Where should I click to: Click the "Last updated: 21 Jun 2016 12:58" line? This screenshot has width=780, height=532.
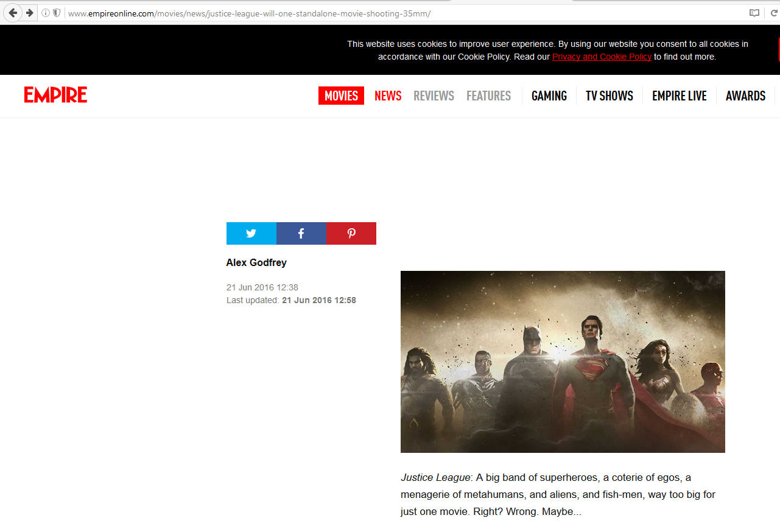tap(291, 300)
